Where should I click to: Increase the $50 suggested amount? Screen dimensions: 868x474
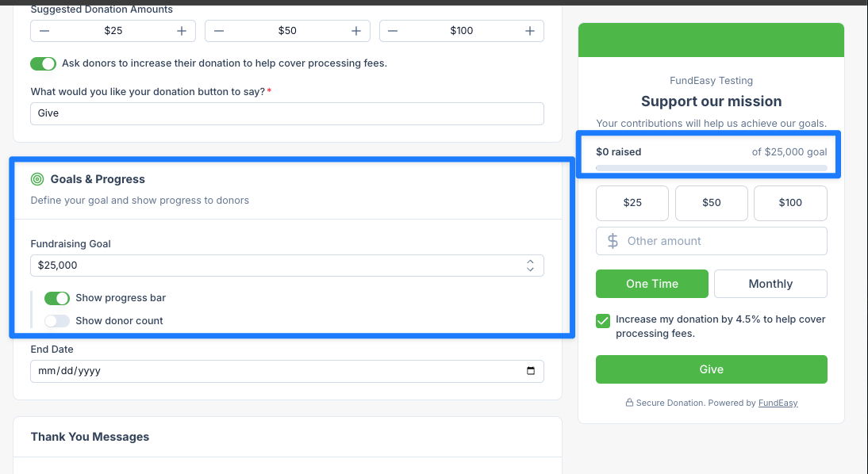pyautogui.click(x=356, y=31)
